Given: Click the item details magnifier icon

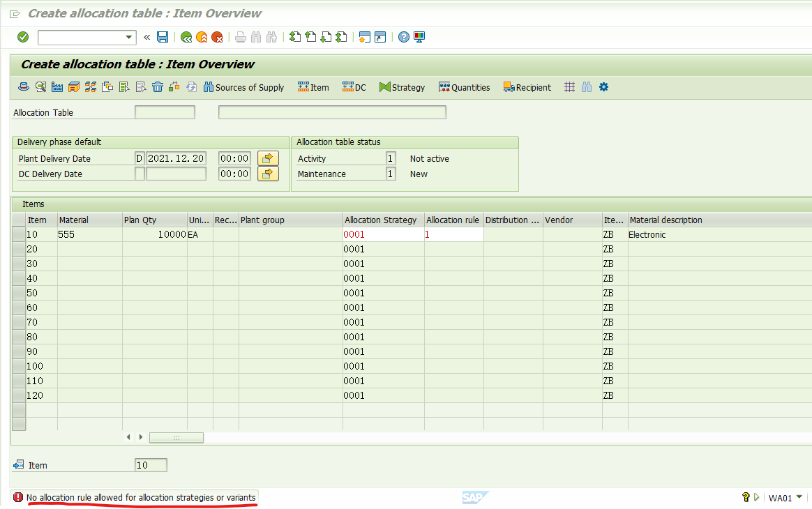Looking at the screenshot, I should tap(40, 87).
